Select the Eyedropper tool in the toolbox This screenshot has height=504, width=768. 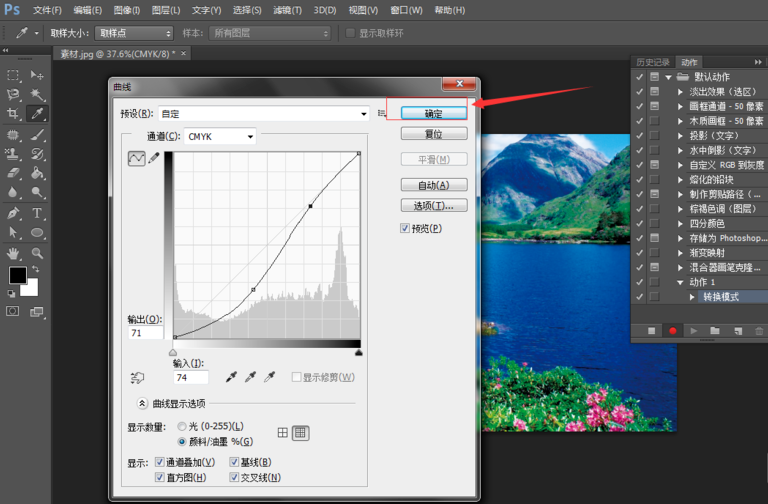[37, 114]
